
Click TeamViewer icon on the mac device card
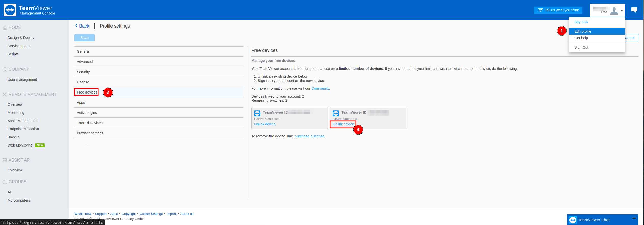click(x=257, y=113)
